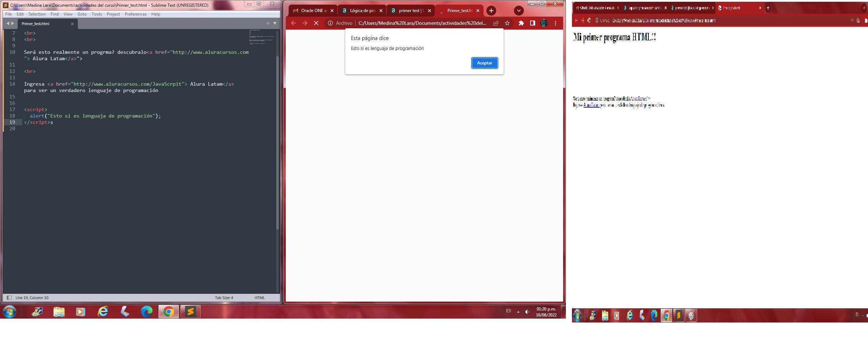Open Sublime's tab list dropdown arrow
Screen dimensions: 868x354
275,23
